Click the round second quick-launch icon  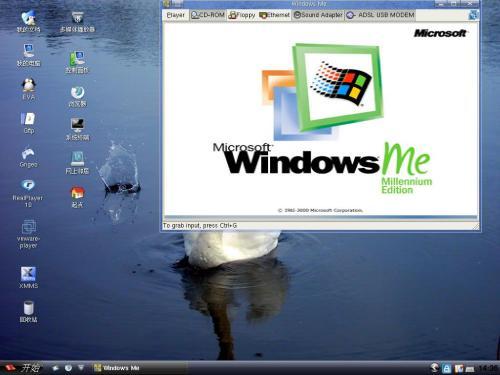click(x=68, y=368)
